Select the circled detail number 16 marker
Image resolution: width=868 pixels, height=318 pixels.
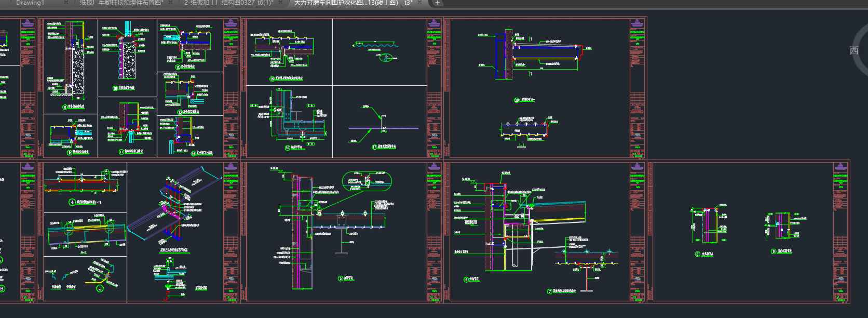tap(287, 148)
